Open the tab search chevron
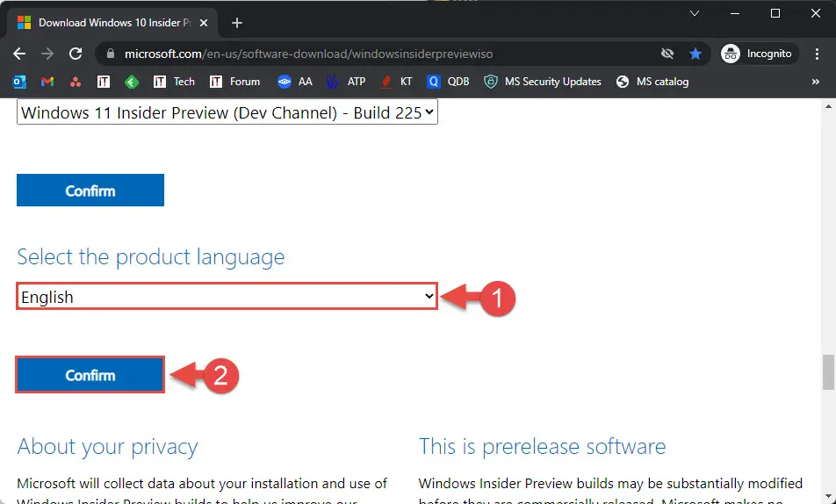Image resolution: width=836 pixels, height=504 pixels. pyautogui.click(x=694, y=13)
